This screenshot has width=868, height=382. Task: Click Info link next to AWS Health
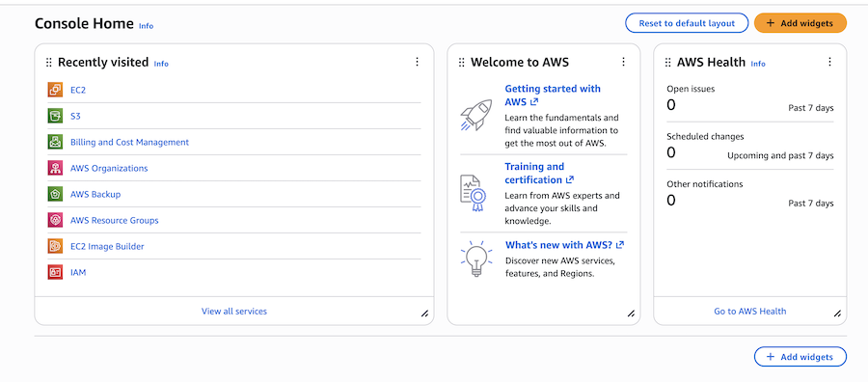[758, 64]
